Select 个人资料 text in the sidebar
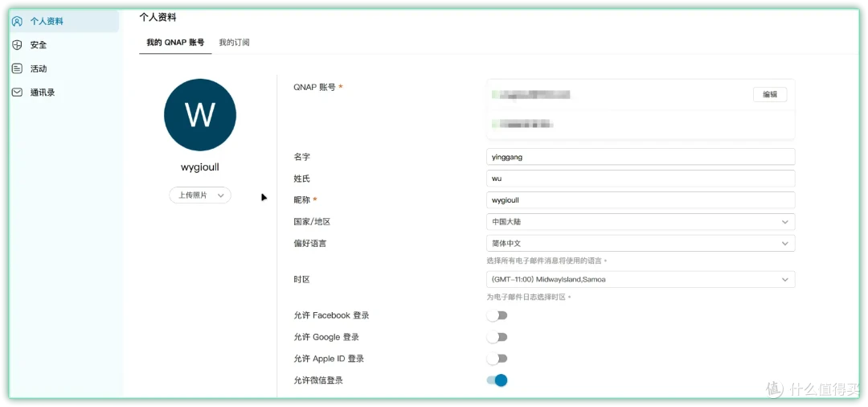 coord(47,22)
